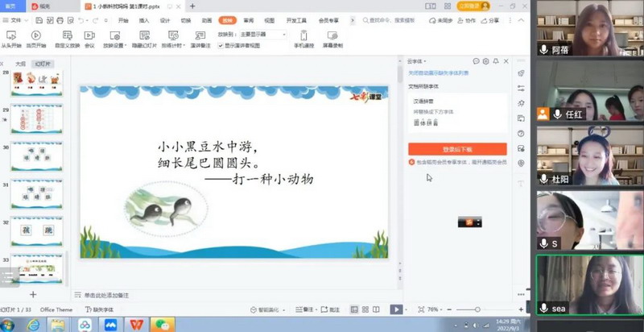
Task: Click the play slideshow button in status bar
Action: tap(396, 309)
